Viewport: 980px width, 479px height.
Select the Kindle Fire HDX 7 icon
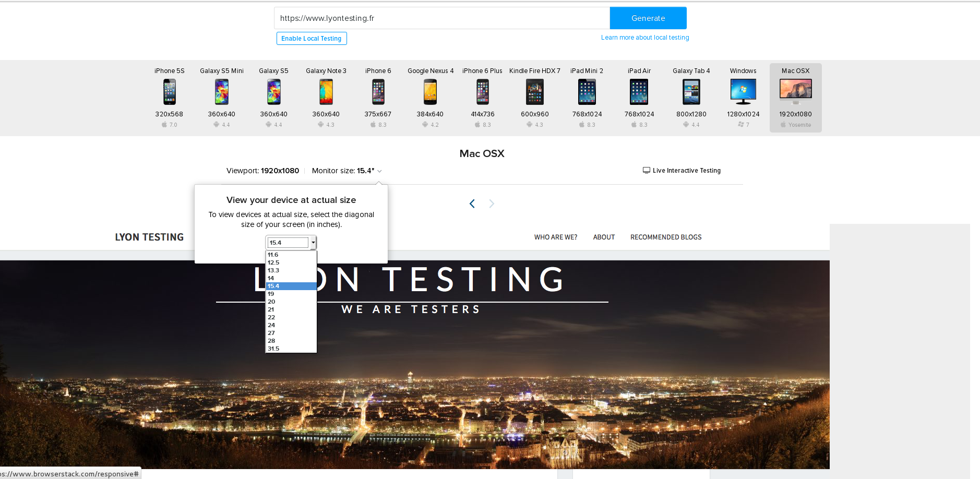tap(534, 92)
